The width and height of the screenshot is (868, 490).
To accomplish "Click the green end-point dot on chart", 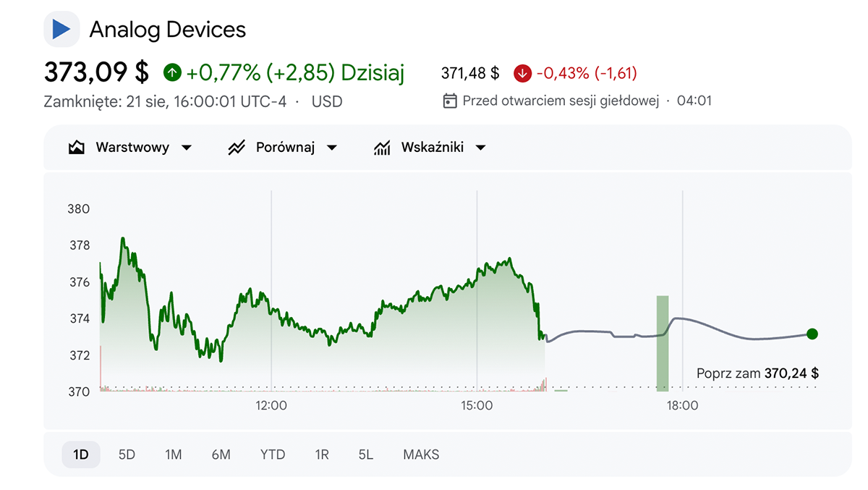I will pyautogui.click(x=812, y=334).
